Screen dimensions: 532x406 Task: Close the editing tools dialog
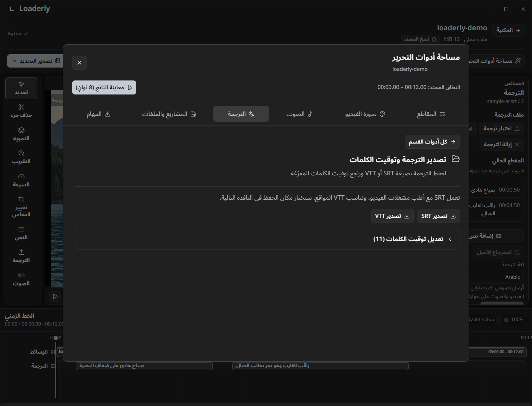(x=79, y=63)
